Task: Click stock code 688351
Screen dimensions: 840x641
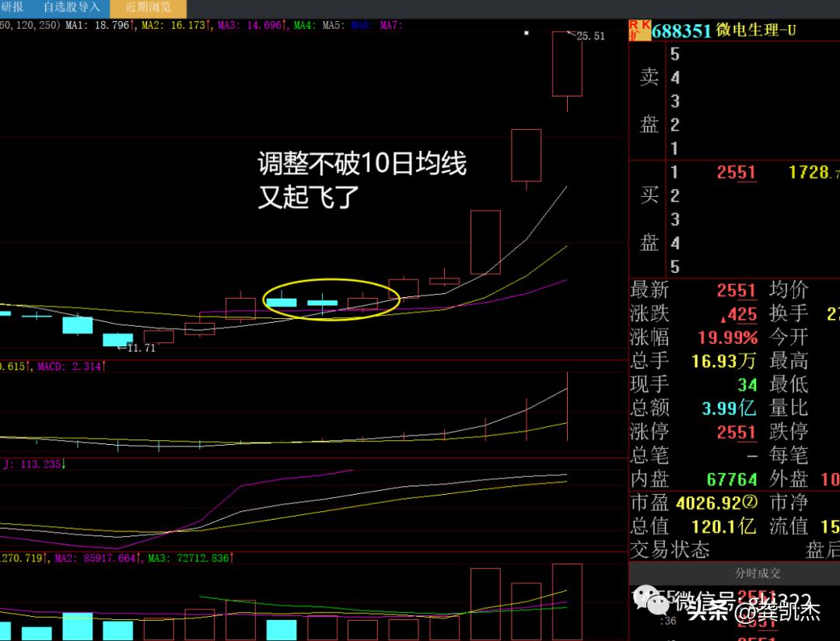Action: 681,30
